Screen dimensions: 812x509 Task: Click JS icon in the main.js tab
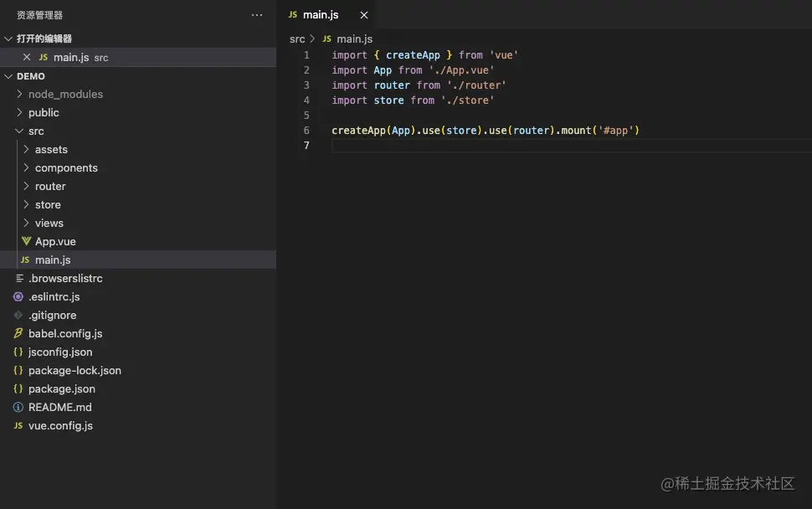(293, 15)
